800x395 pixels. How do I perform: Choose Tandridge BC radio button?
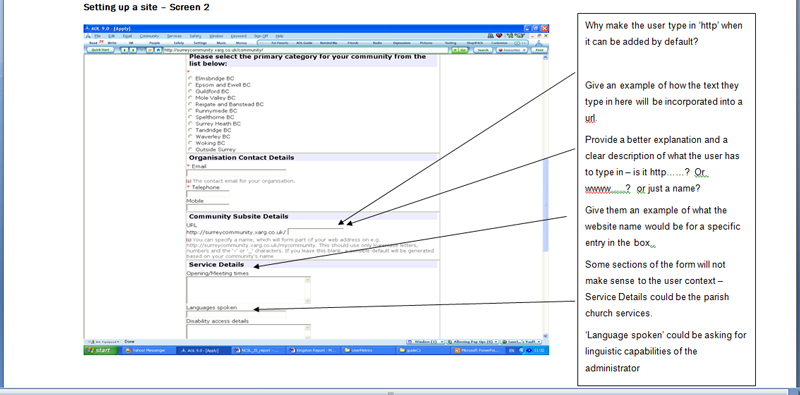tap(190, 130)
